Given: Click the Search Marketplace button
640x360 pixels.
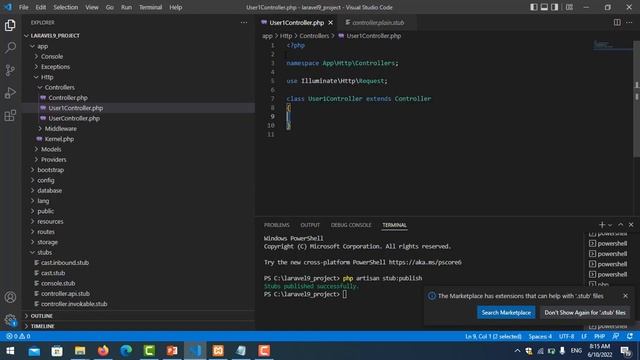Looking at the screenshot, I should coord(506,312).
